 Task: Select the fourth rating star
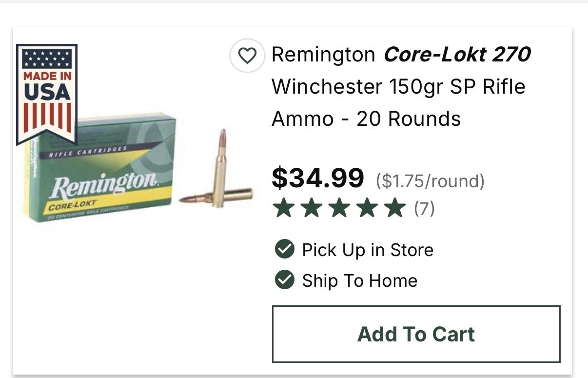click(x=367, y=209)
